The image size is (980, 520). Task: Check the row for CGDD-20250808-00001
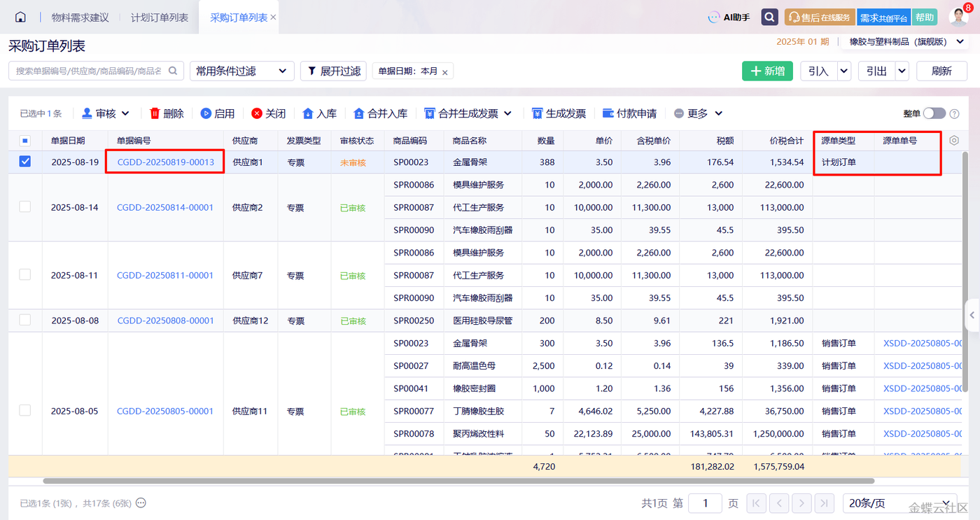pos(25,320)
